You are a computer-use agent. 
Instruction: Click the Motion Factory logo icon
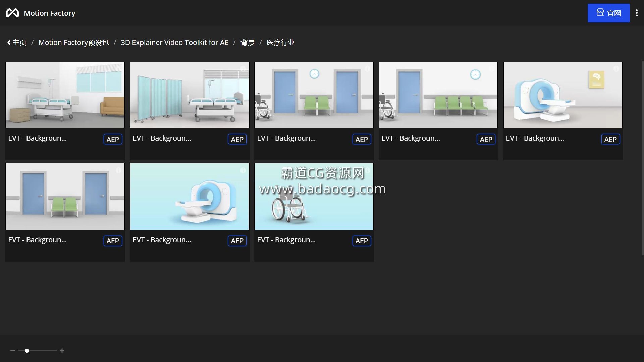point(12,13)
